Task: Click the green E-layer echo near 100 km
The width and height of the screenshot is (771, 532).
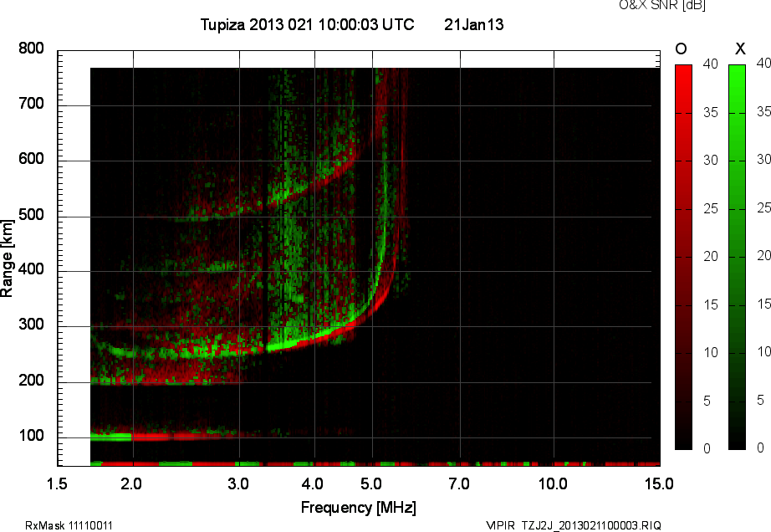Action: pos(111,437)
